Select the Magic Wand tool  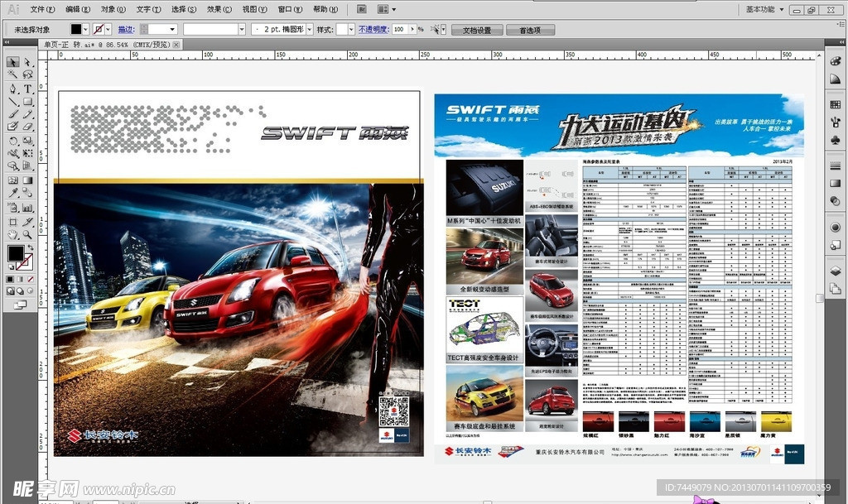click(x=12, y=74)
